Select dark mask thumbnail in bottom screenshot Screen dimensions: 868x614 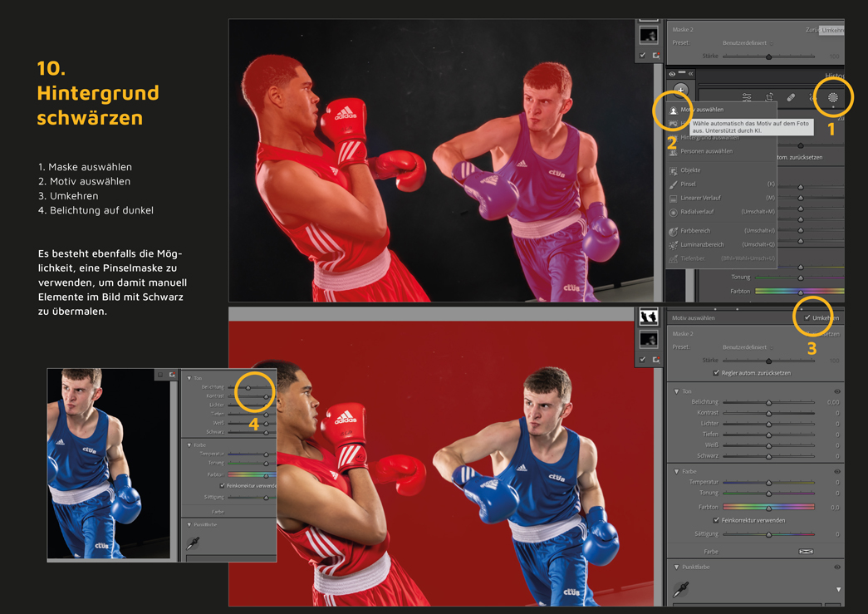click(648, 339)
